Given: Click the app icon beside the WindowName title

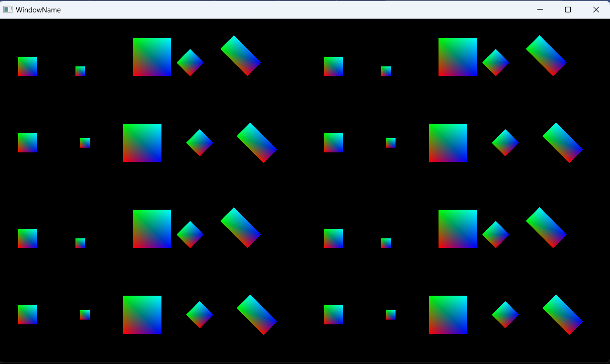Looking at the screenshot, I should [8, 10].
